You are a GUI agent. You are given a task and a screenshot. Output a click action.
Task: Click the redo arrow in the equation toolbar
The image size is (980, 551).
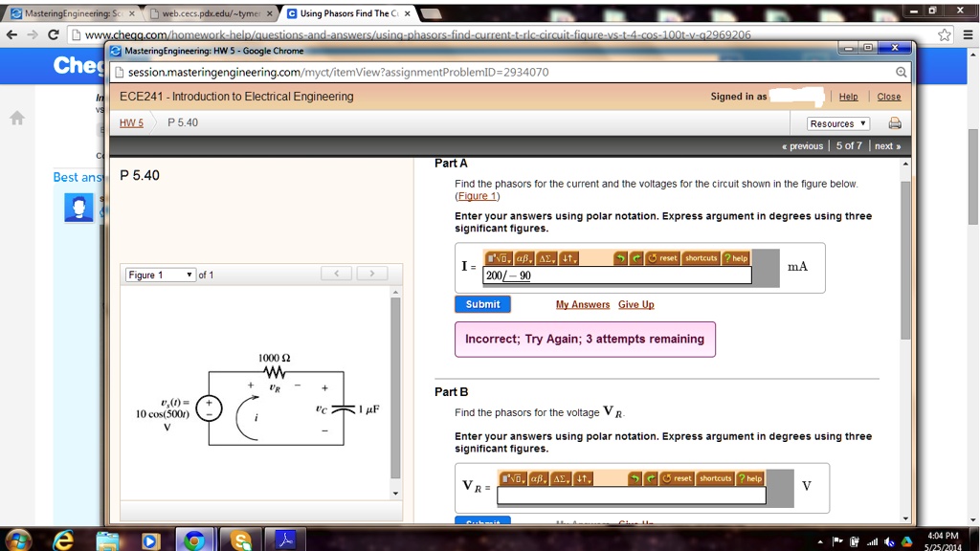(637, 258)
